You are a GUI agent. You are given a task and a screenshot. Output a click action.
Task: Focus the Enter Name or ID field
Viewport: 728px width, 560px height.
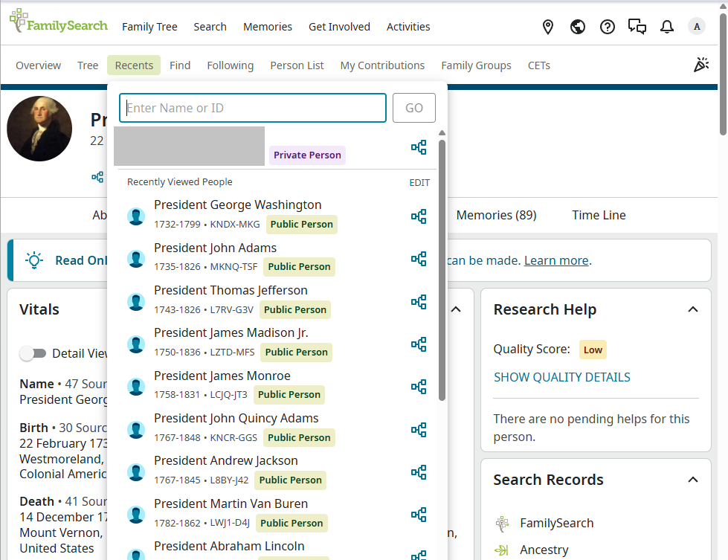pos(253,108)
